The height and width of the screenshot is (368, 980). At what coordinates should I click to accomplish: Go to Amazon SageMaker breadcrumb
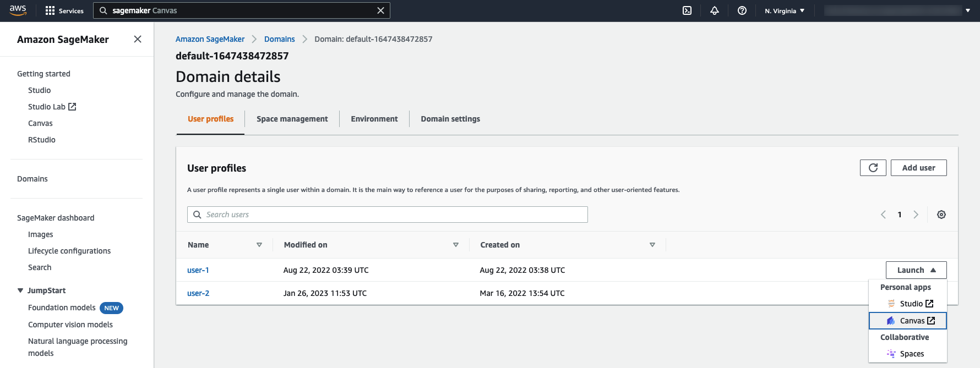click(x=210, y=39)
